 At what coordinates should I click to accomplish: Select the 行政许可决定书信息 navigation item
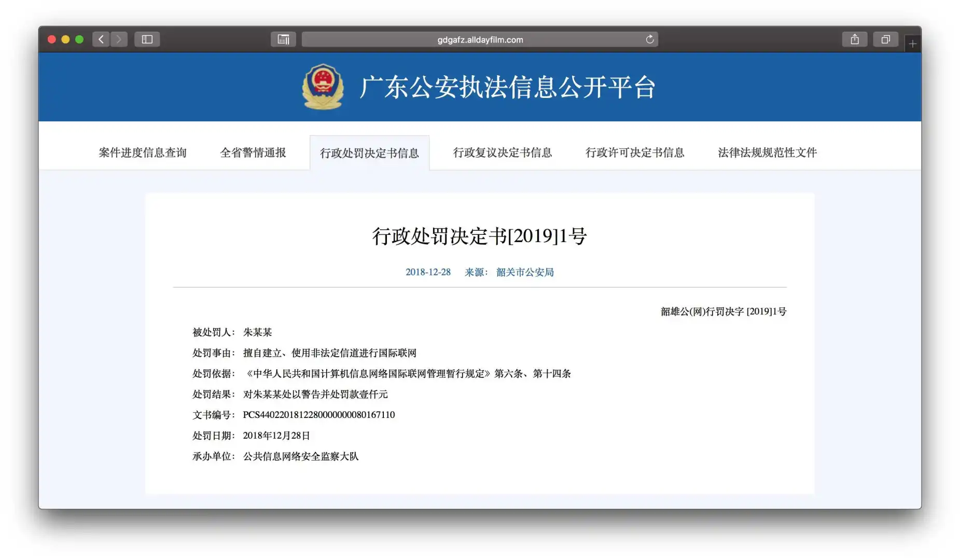[635, 152]
